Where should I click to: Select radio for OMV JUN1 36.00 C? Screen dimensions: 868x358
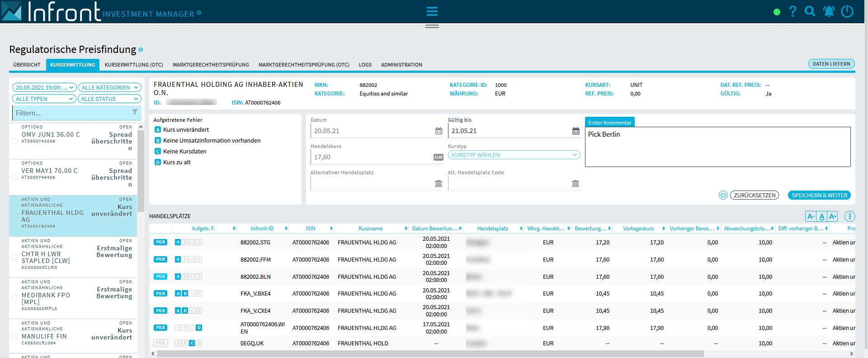coord(14,141)
